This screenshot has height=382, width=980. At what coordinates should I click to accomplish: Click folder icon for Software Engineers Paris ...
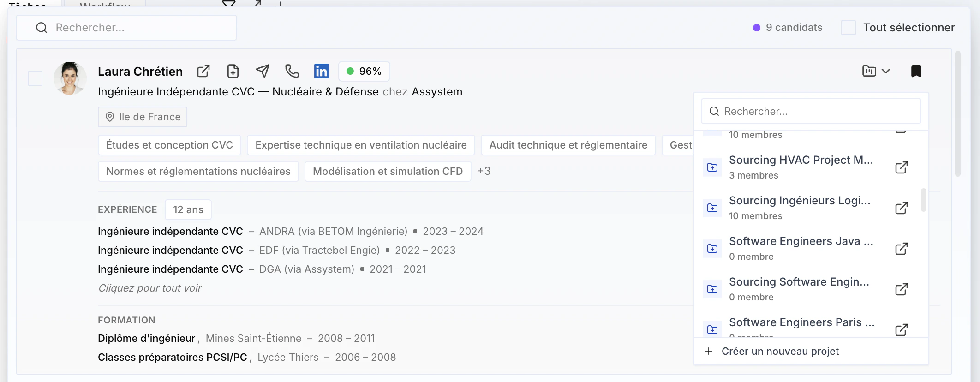click(712, 329)
